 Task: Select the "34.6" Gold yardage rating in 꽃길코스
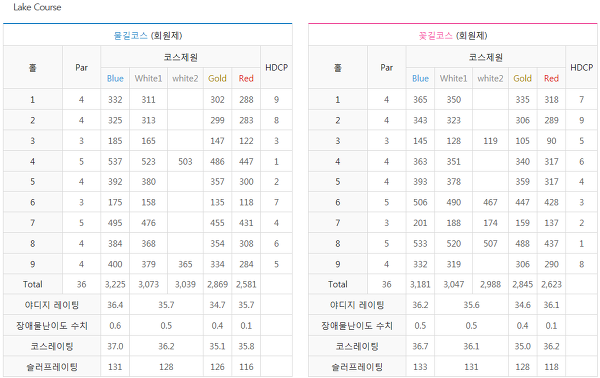522,305
